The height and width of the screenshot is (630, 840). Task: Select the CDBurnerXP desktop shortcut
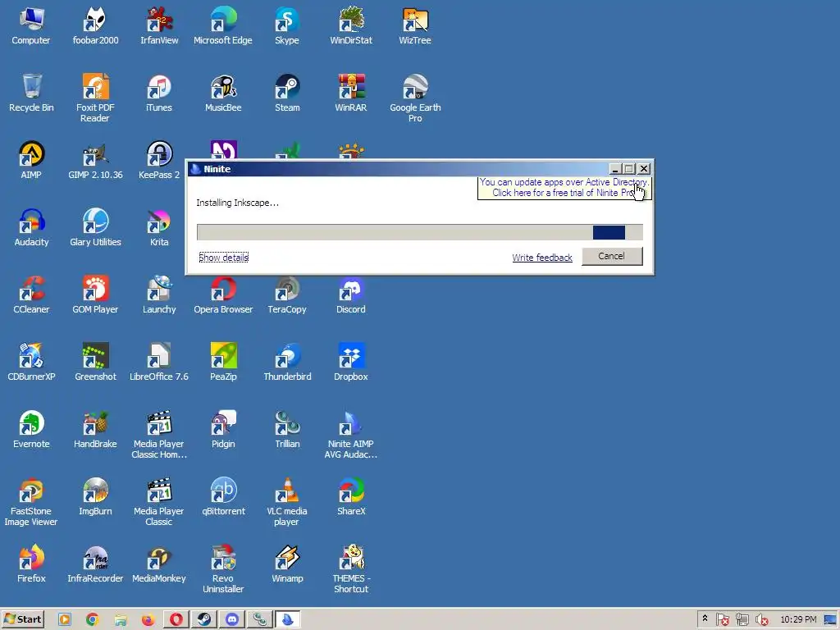(31, 362)
